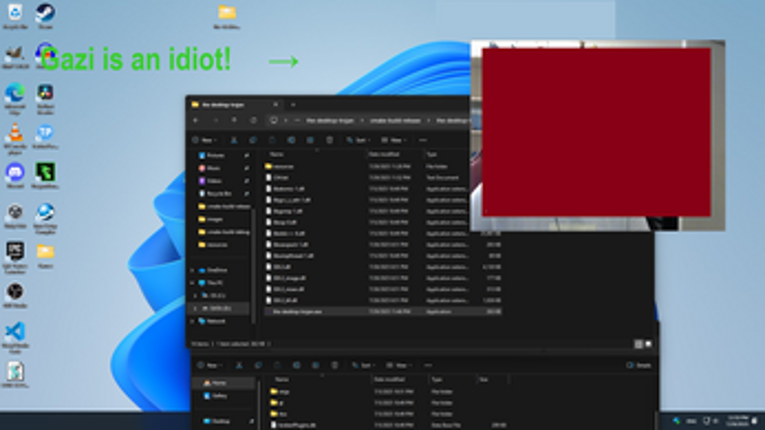The height and width of the screenshot is (430, 765).
Task: Close the current tab in upper Explorer
Action: click(276, 104)
